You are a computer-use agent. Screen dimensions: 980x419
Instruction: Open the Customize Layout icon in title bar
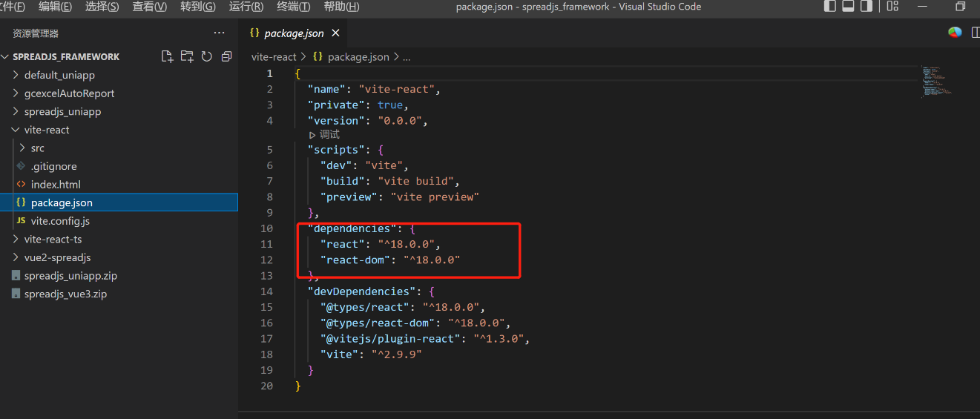(x=892, y=7)
